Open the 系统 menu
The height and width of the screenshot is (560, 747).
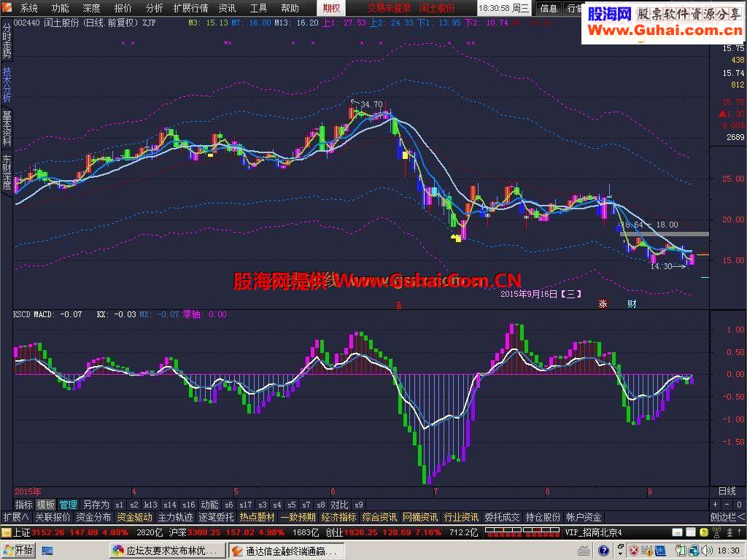tap(28, 8)
